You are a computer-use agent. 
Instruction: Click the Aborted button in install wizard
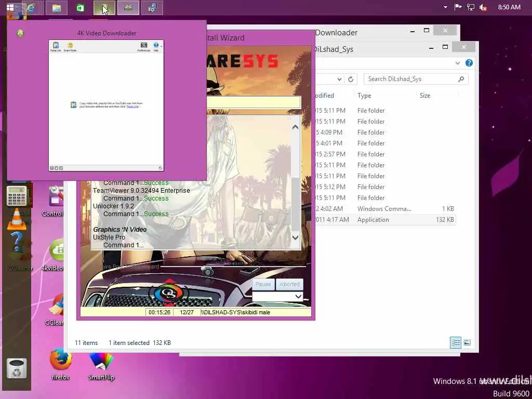coord(289,284)
